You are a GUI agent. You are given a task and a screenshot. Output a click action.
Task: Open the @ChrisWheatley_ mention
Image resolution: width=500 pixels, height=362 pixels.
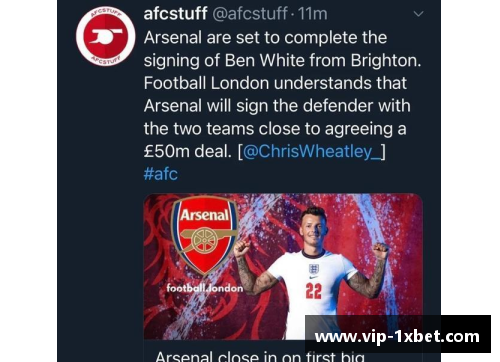pos(312,151)
